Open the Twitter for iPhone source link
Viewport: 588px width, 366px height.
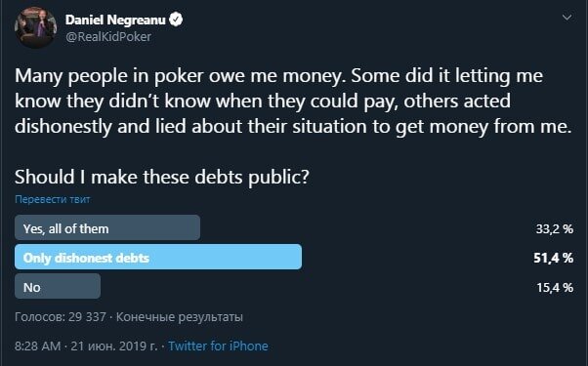(218, 346)
